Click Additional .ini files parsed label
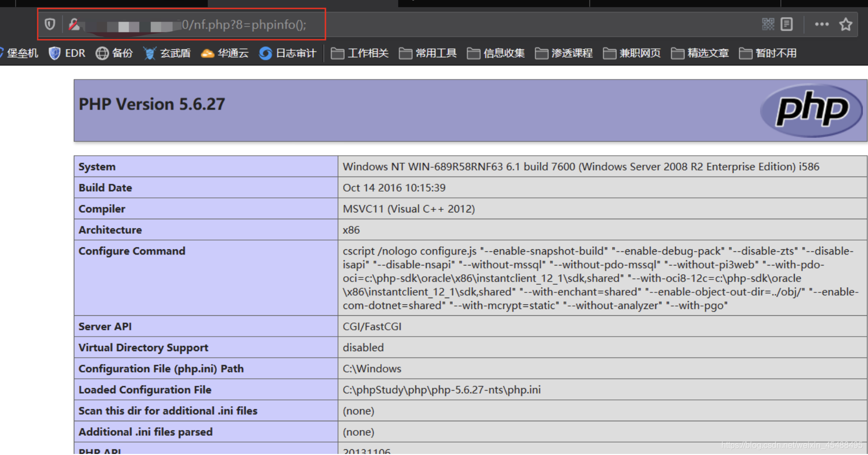868x455 pixels. point(146,432)
